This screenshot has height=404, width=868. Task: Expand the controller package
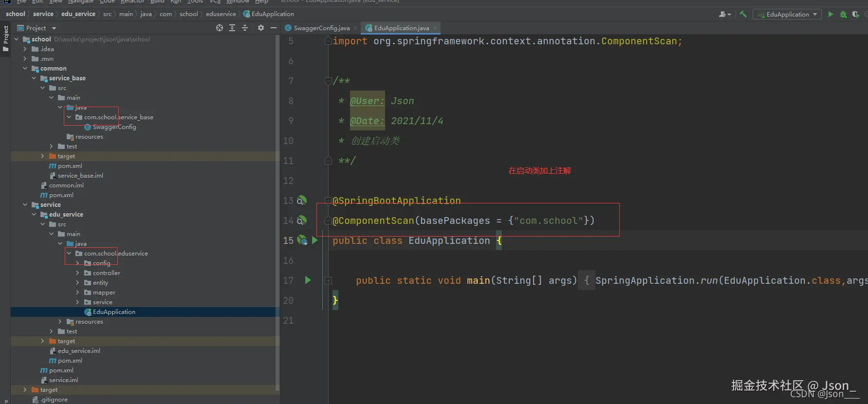click(x=77, y=273)
